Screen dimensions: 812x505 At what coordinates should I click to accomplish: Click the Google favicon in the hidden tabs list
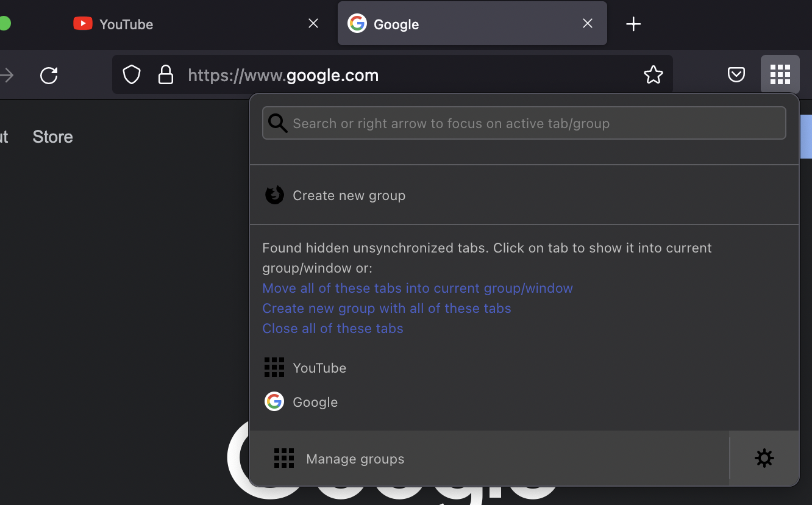tap(274, 401)
